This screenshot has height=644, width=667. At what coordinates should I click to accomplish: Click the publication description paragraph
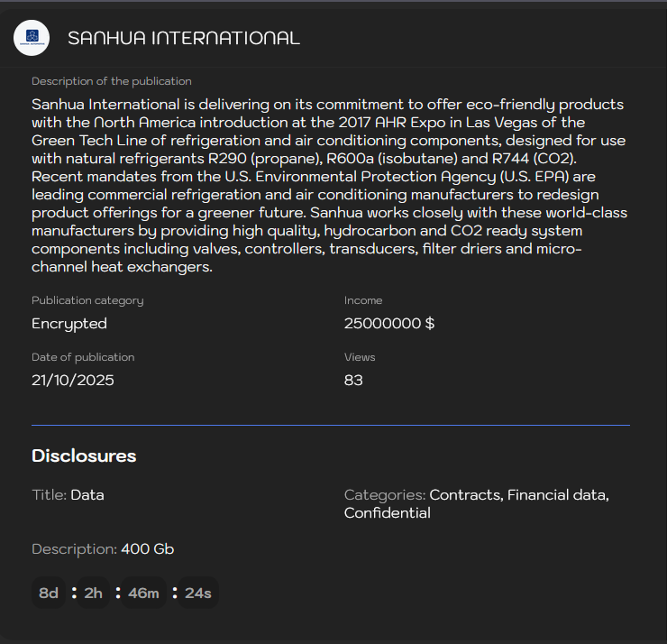(330, 186)
